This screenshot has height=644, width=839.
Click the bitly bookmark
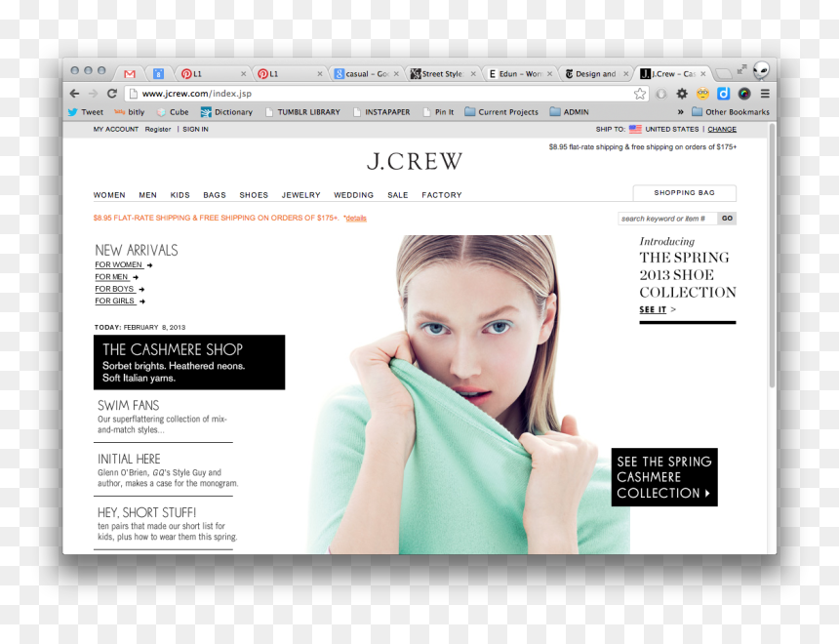pyautogui.click(x=130, y=112)
